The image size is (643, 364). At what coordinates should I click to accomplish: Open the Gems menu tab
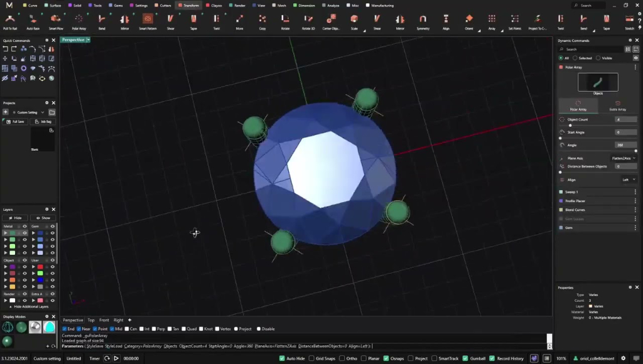[x=116, y=5]
